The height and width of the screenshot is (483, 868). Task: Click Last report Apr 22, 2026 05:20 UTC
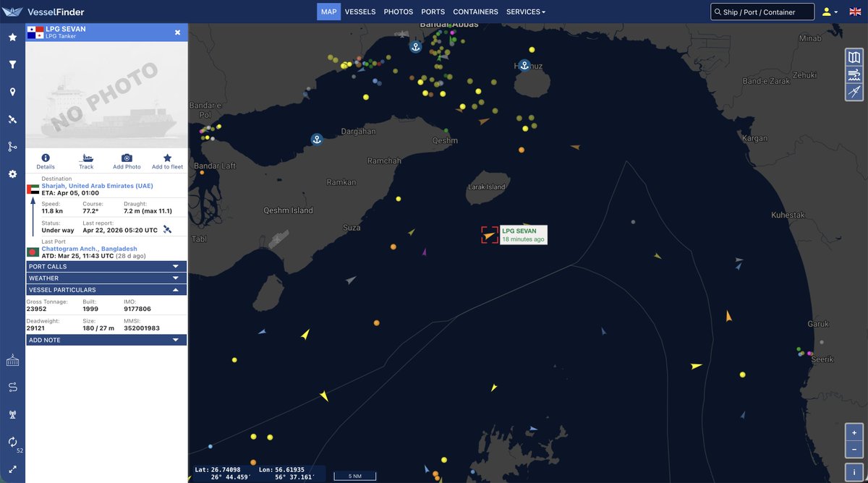(x=120, y=230)
